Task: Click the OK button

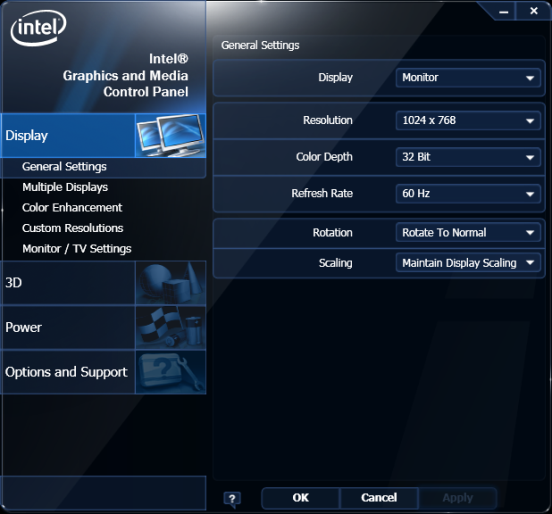Action: (x=301, y=498)
